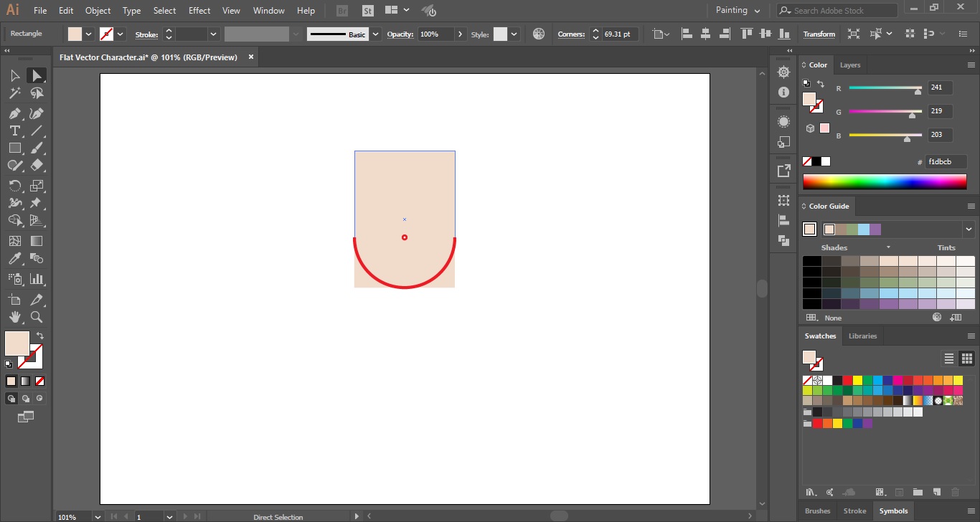The image size is (980, 522).
Task: Select the Pen tool
Action: [14, 113]
